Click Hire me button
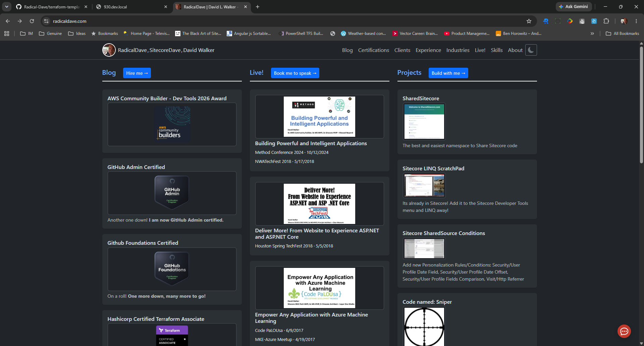Viewport: 644px width, 346px height. (137, 73)
